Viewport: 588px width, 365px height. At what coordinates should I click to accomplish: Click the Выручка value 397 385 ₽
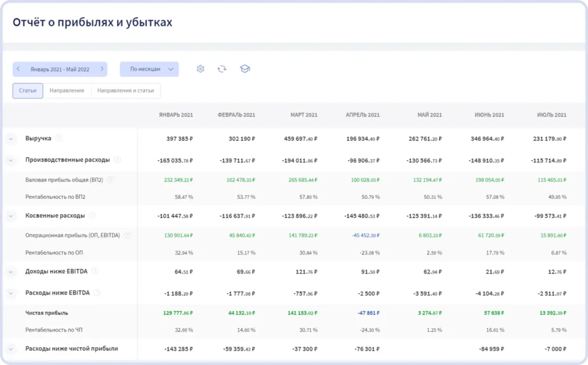180,139
